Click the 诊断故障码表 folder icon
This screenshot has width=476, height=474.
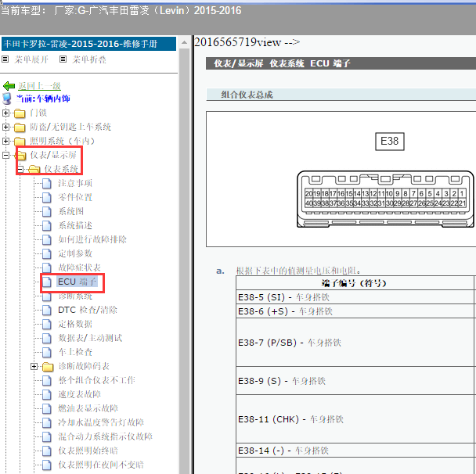pyautogui.click(x=48, y=367)
